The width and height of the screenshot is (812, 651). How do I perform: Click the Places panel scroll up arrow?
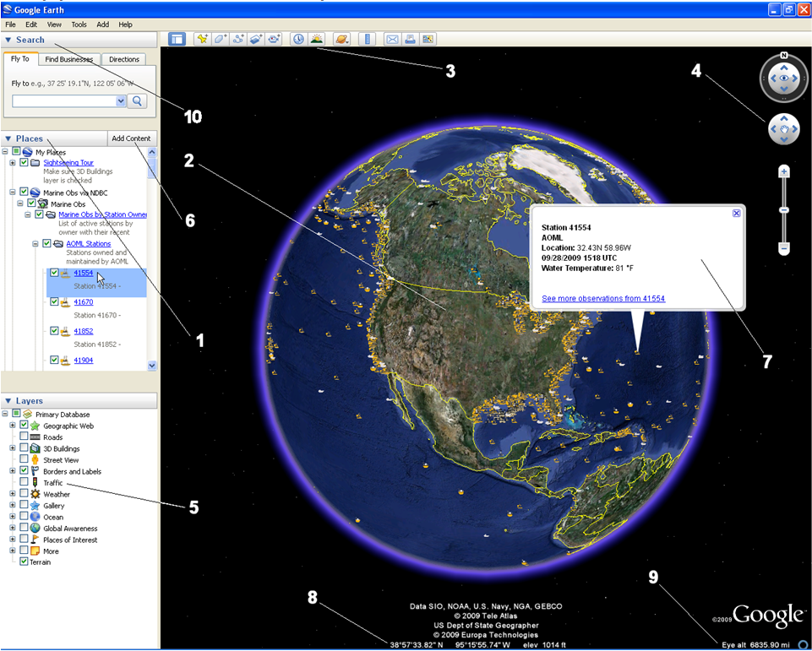(x=152, y=152)
